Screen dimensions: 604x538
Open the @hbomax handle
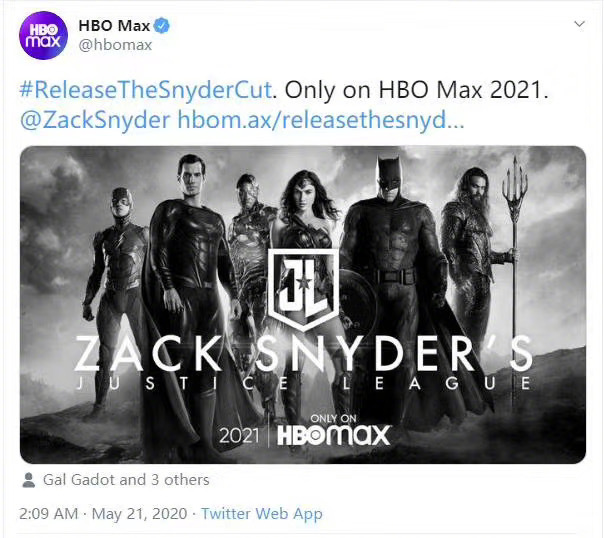pyautogui.click(x=115, y=45)
